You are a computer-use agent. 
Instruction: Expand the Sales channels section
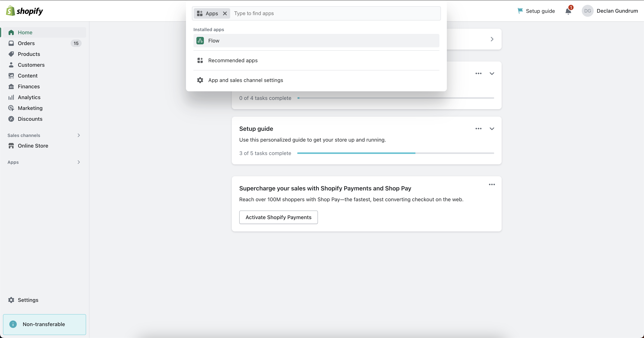point(78,135)
